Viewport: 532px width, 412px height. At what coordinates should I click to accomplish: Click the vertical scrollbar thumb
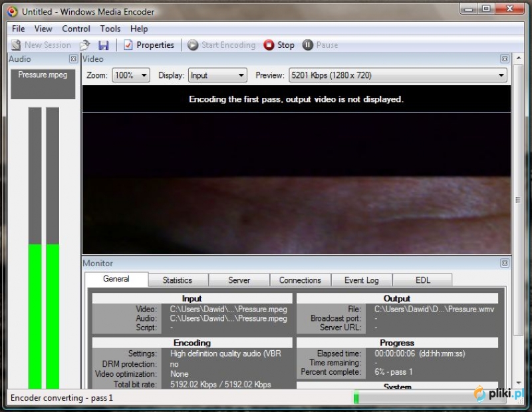pyautogui.click(x=518, y=200)
